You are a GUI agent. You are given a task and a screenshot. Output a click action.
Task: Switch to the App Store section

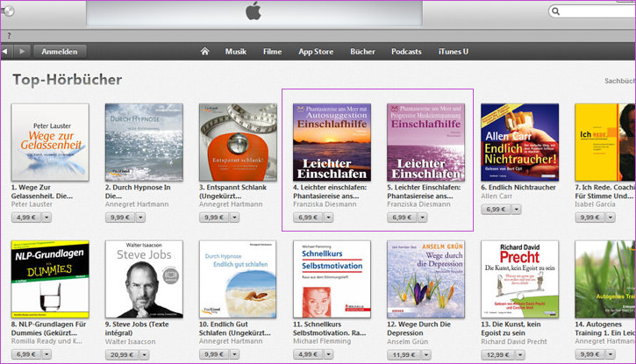point(316,52)
